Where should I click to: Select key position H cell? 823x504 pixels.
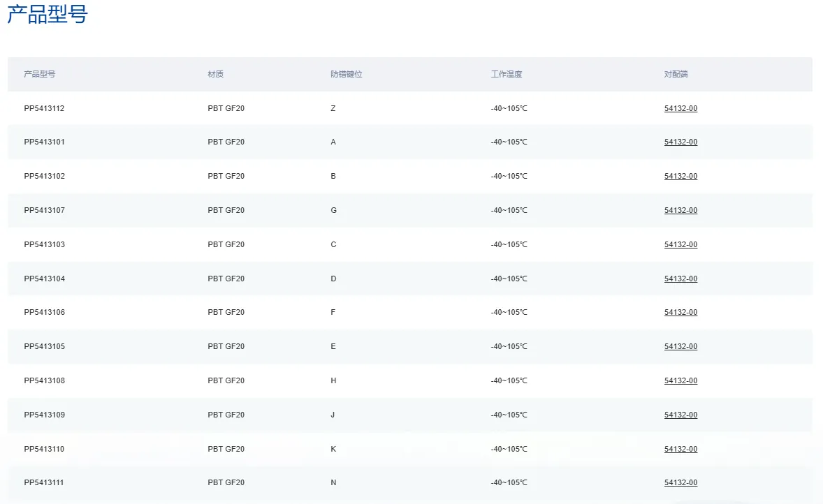coord(333,380)
